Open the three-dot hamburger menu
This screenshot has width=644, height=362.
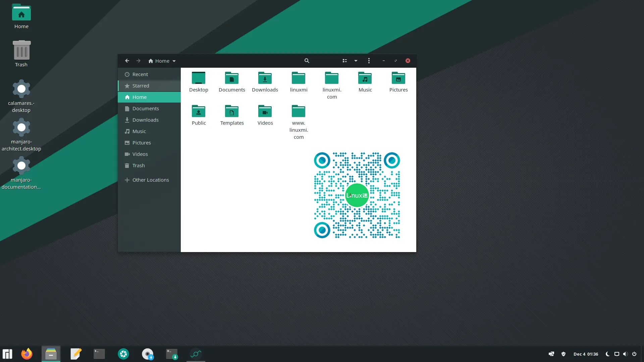[369, 61]
